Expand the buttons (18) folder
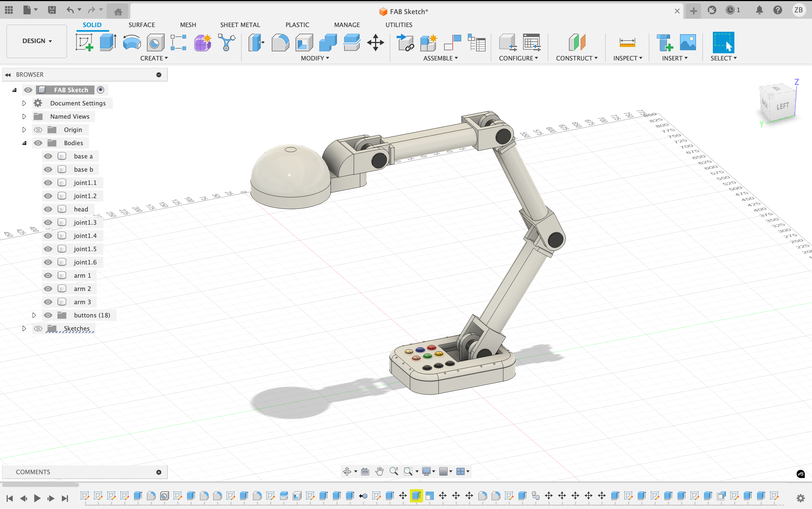Viewport: 812px width, 509px height. click(x=34, y=315)
